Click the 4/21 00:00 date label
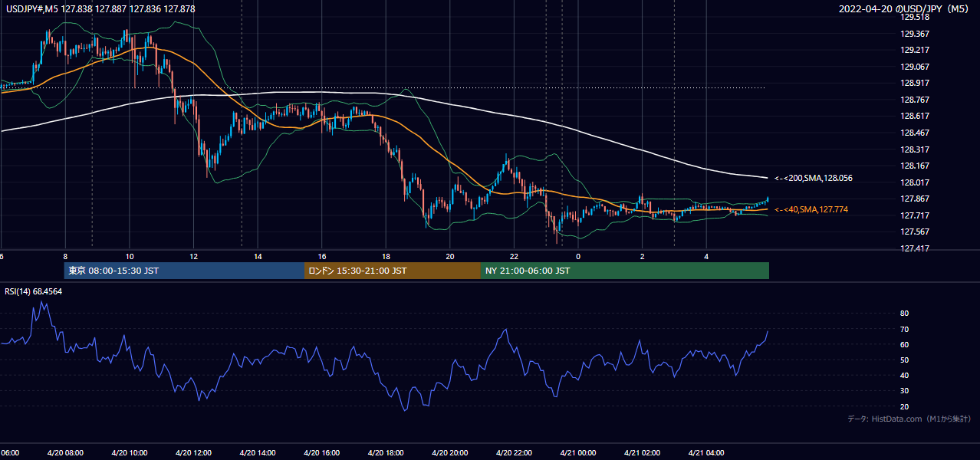Screen dimensions: 980x460 [x=578, y=453]
